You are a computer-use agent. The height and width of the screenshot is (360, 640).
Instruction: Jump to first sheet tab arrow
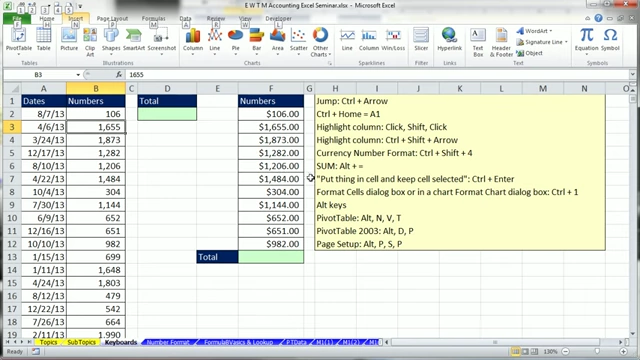tap(8, 342)
